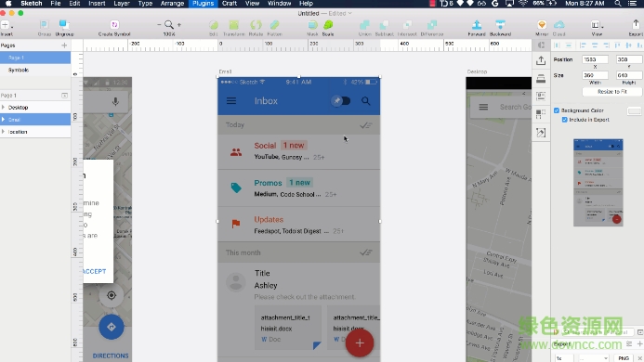Click the Subtract boolean icon
This screenshot has width=644, height=362.
[x=384, y=25]
